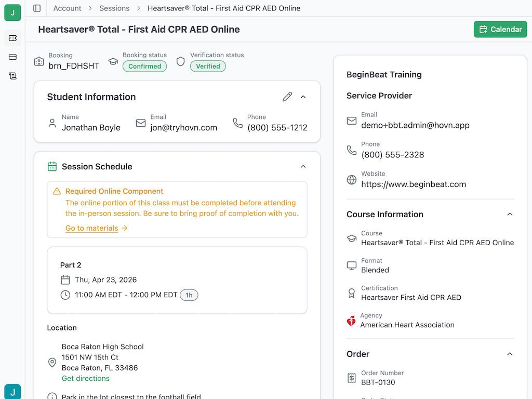Click the website globe icon

[x=352, y=180]
